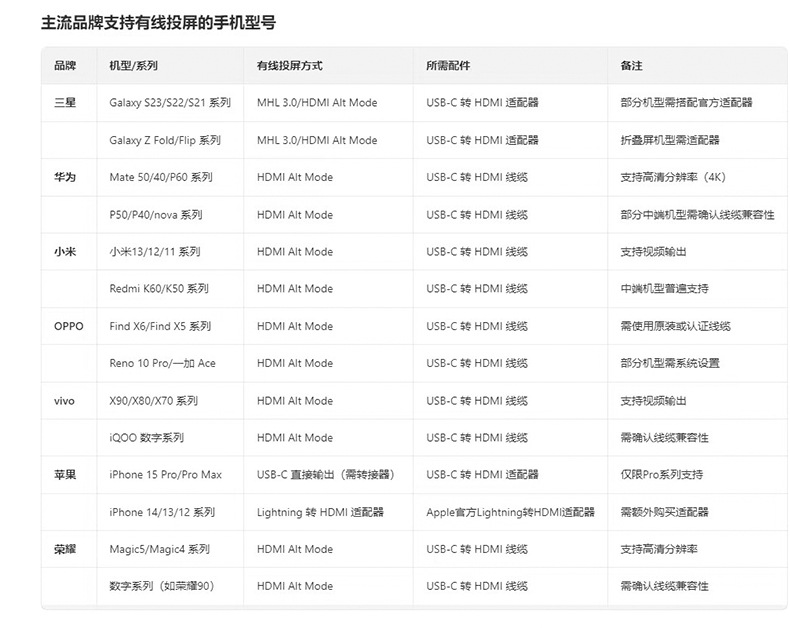
Task: Click USB-C 转 HDMI 适配器 in Galaxy S23 row
Action: coord(482,103)
